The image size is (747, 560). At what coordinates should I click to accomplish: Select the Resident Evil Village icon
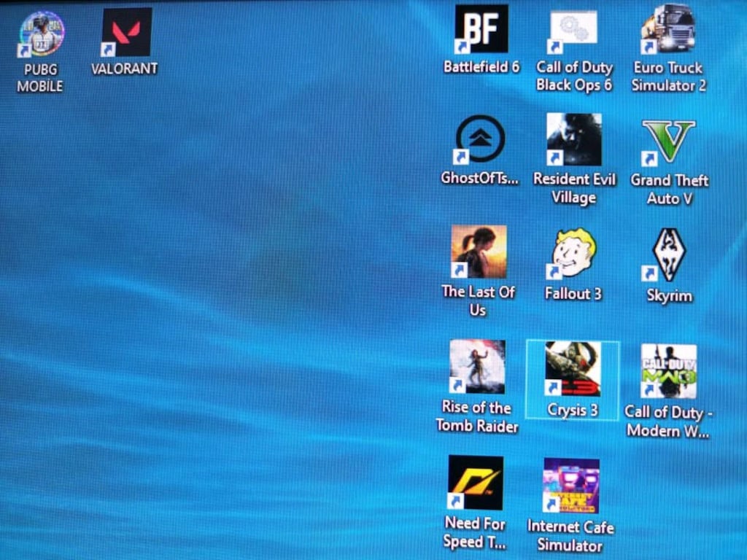point(573,139)
